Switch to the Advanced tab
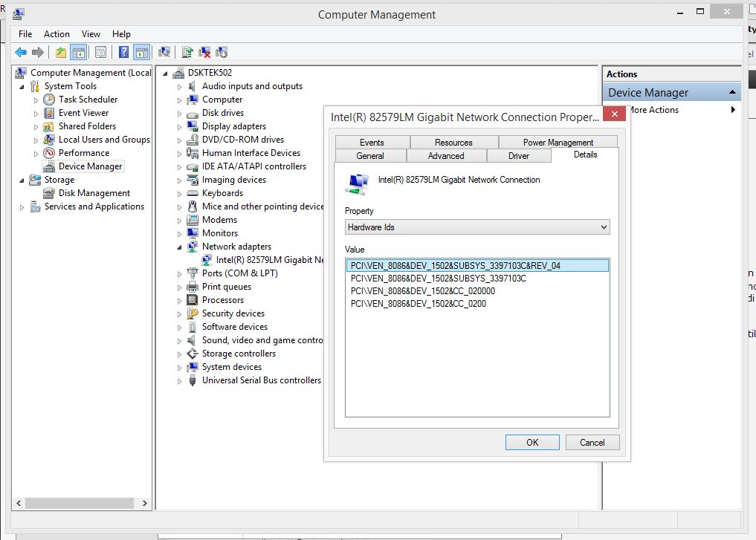756x540 pixels. point(446,155)
